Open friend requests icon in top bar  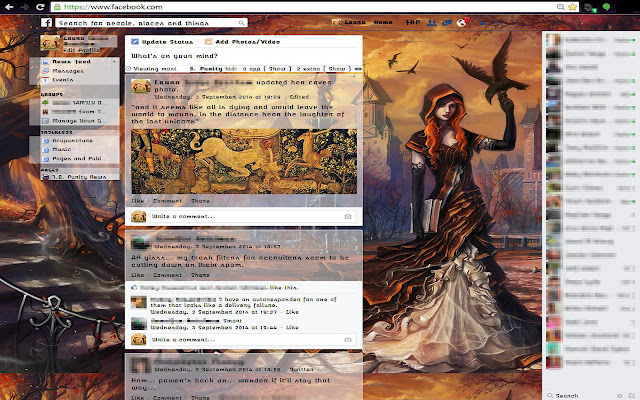430,21
